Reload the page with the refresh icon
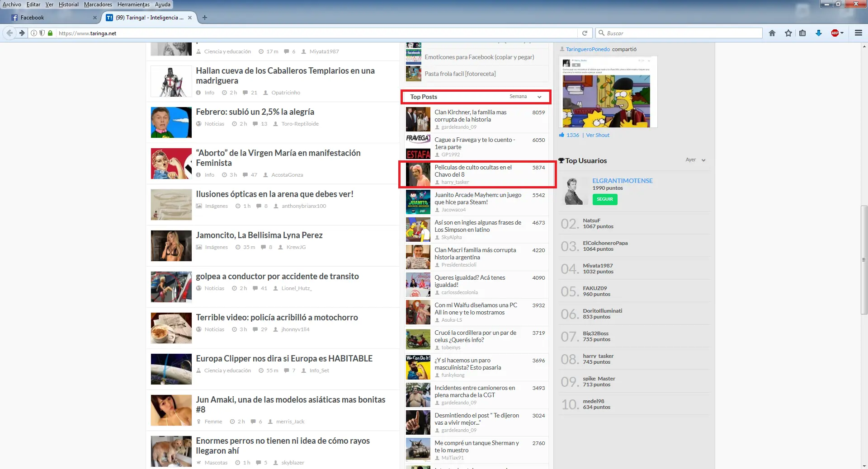Image resolution: width=868 pixels, height=469 pixels. click(x=585, y=33)
